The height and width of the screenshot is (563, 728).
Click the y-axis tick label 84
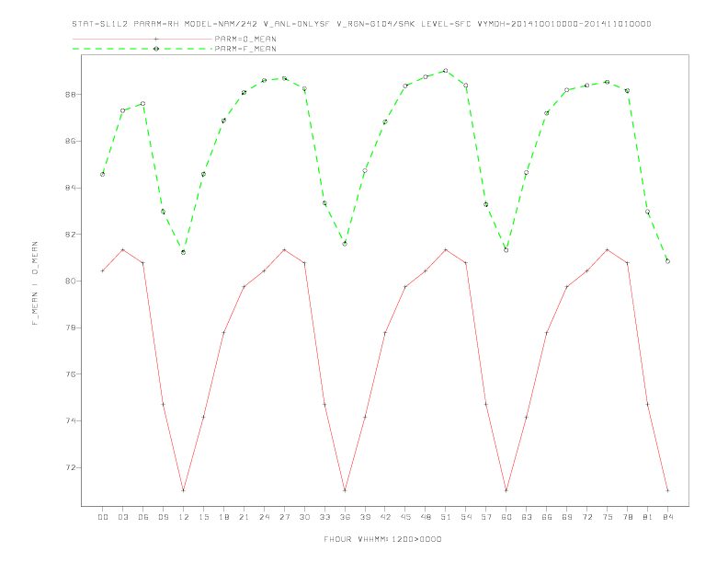click(x=71, y=188)
